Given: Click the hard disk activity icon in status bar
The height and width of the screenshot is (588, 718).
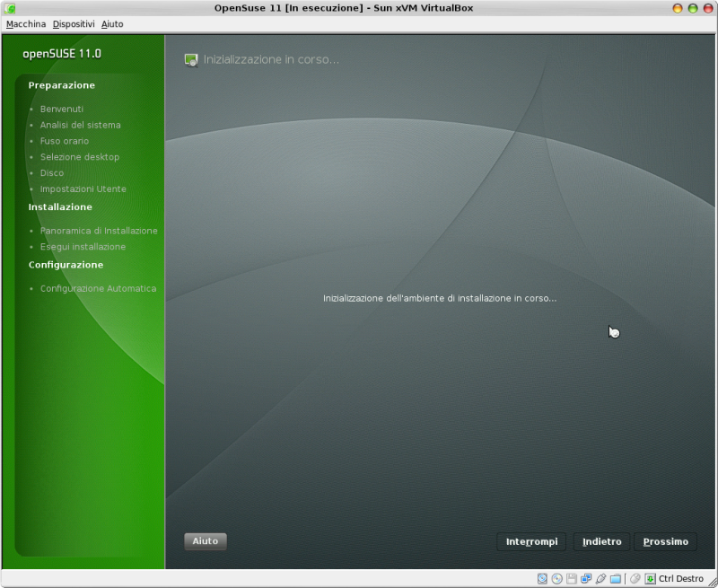Looking at the screenshot, I should [542, 579].
